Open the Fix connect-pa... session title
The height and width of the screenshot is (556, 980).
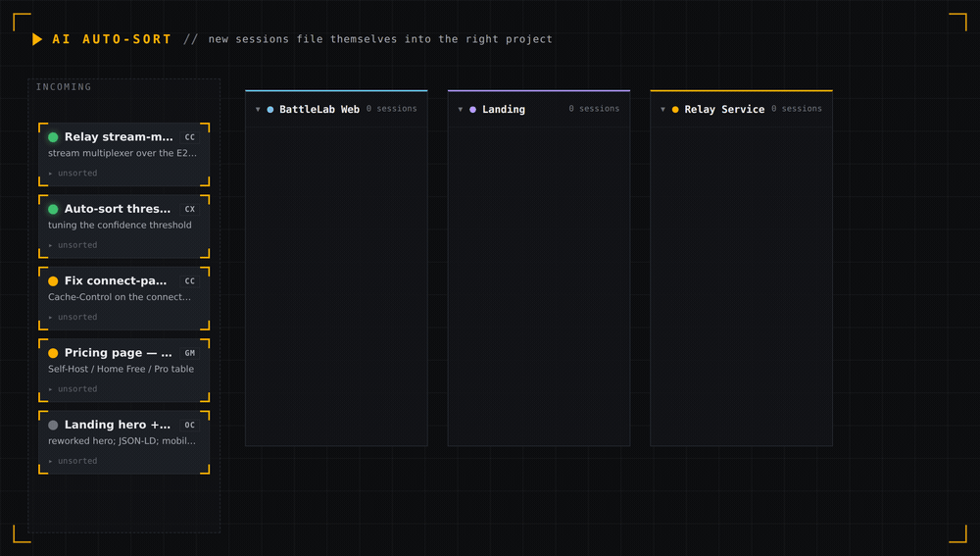tap(116, 280)
